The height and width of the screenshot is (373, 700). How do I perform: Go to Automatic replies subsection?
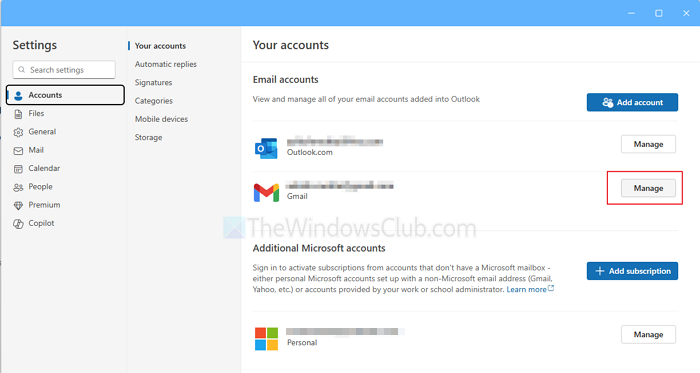[166, 64]
